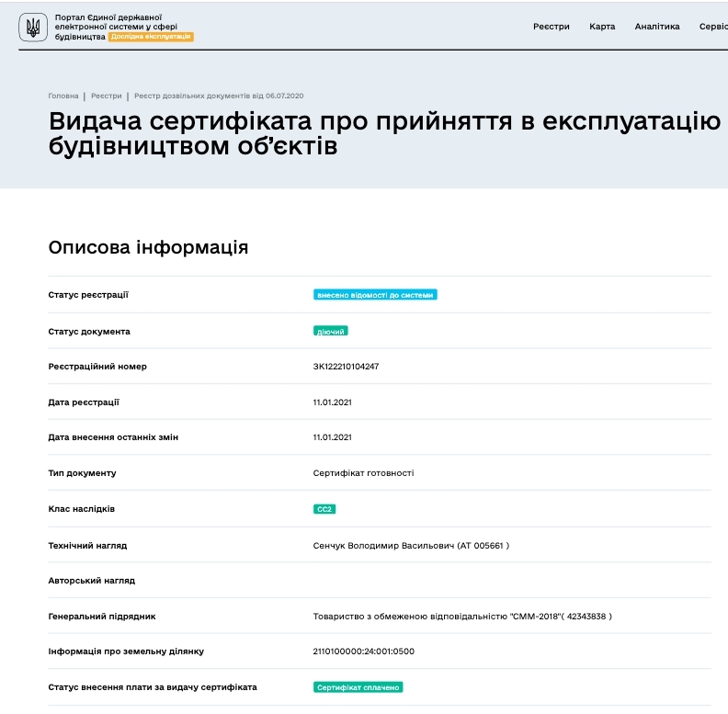Click the portal title text link

116,27
